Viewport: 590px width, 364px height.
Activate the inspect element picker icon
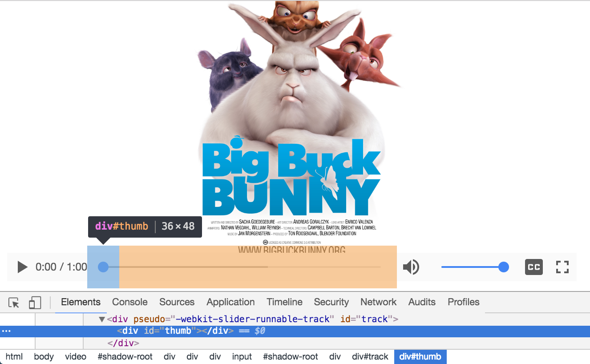(14, 303)
